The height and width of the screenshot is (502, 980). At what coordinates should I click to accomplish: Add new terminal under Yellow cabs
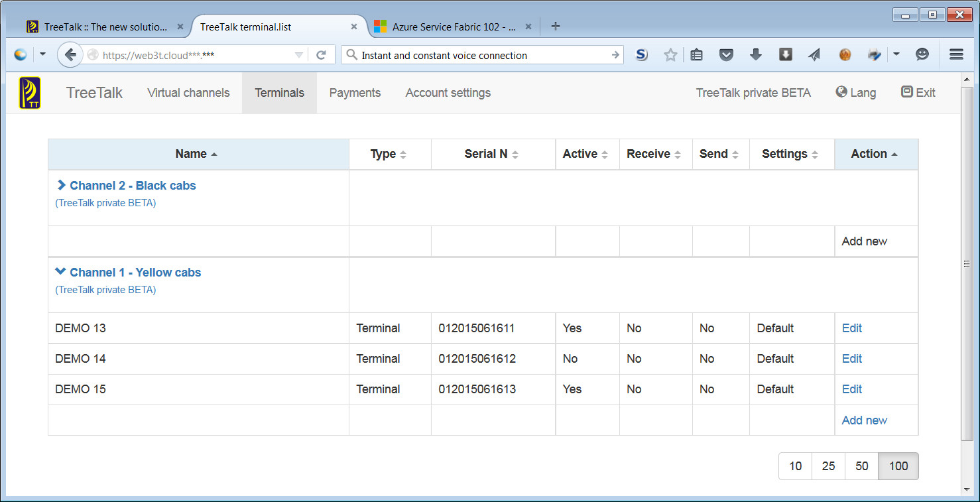point(865,420)
